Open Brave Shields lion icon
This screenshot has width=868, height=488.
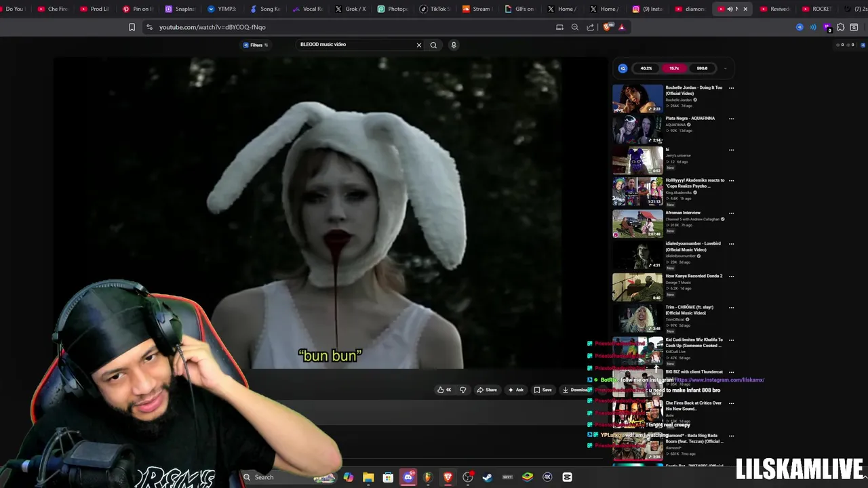(607, 27)
